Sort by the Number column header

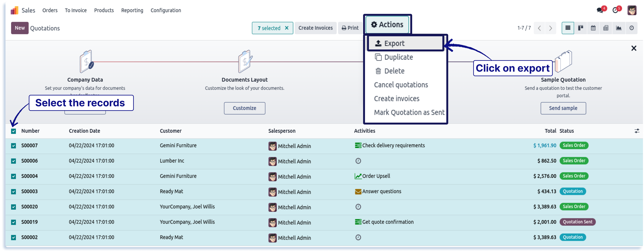coord(30,131)
